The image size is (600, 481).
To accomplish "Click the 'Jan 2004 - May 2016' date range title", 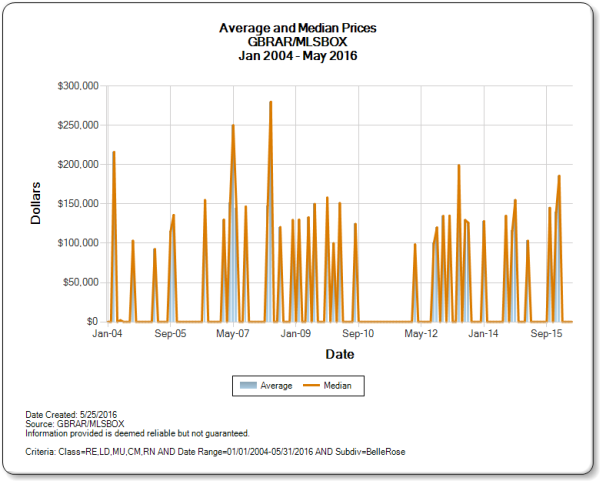I will [298, 56].
